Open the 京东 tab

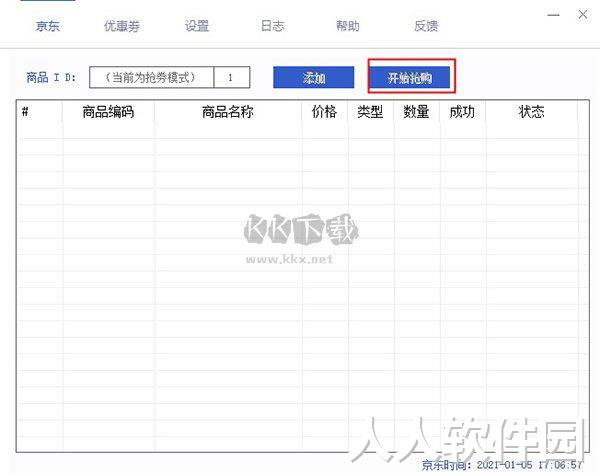(48, 26)
